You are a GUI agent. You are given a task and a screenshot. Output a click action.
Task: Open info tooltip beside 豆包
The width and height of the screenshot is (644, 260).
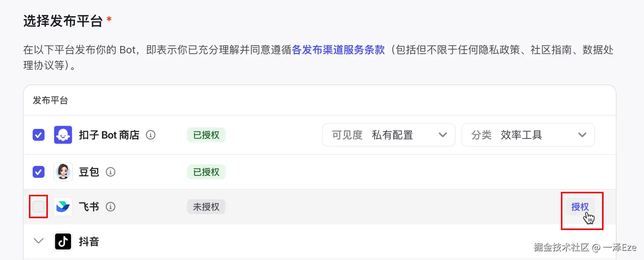pos(111,172)
